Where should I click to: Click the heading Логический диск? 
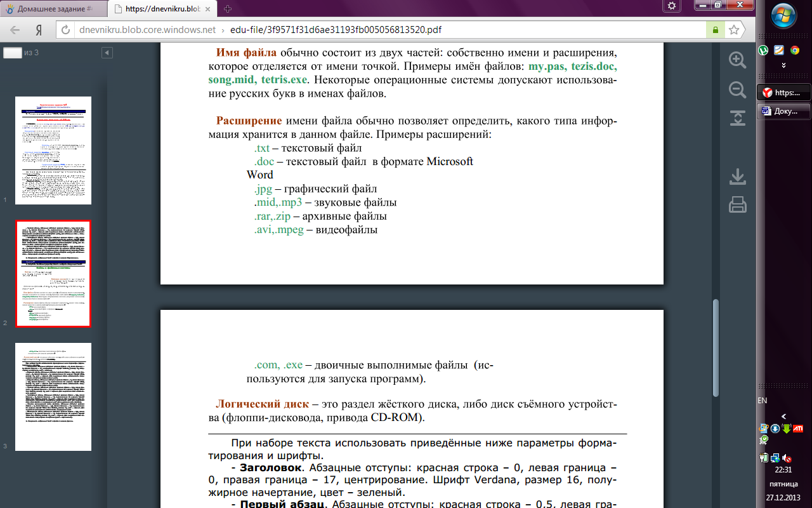pyautogui.click(x=263, y=404)
